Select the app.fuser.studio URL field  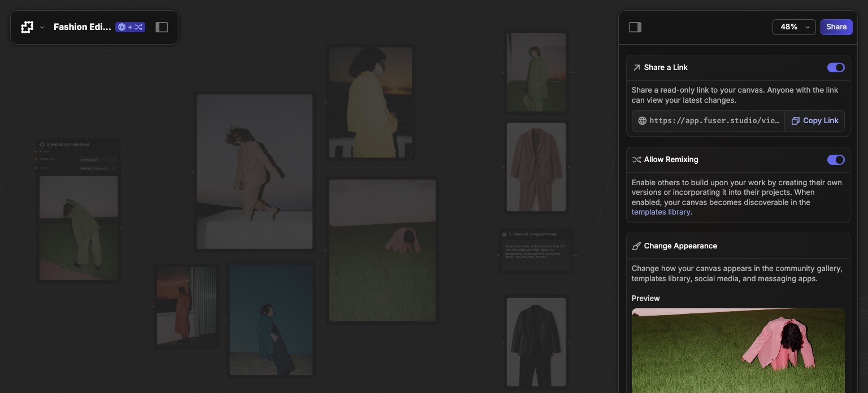point(714,121)
